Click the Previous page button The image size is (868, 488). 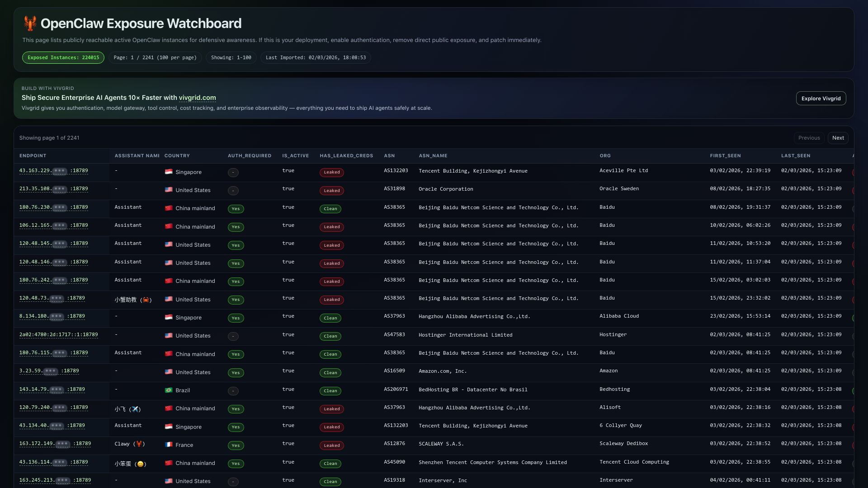809,138
